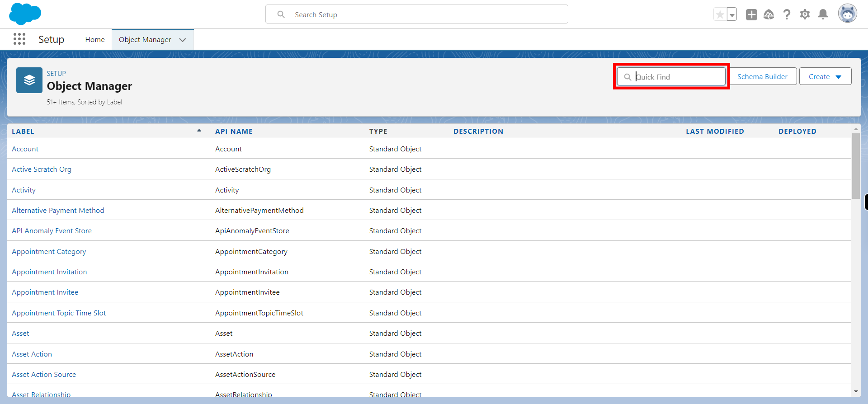Open the Activity object
This screenshot has height=404, width=868.
coord(24,190)
